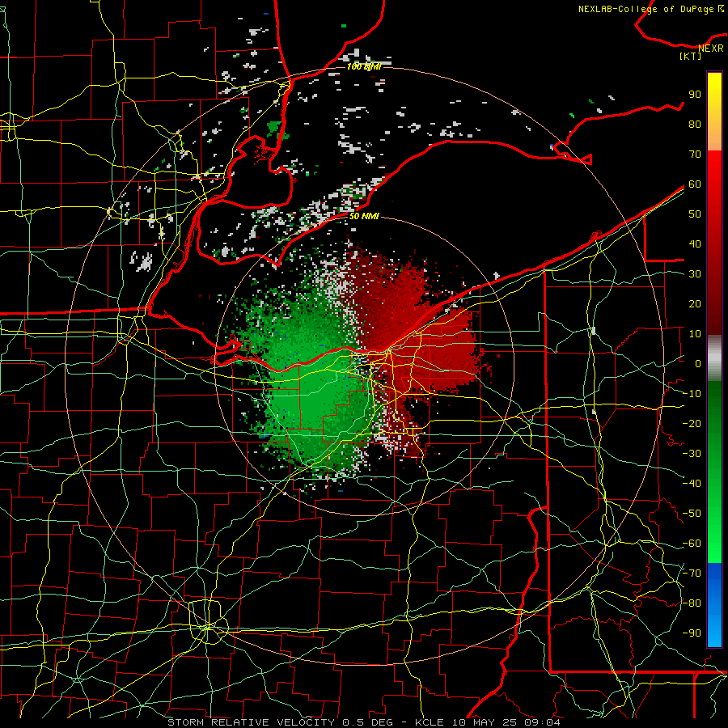Click the -10 scale value
Viewport: 728px width, 728px height.
692,394
